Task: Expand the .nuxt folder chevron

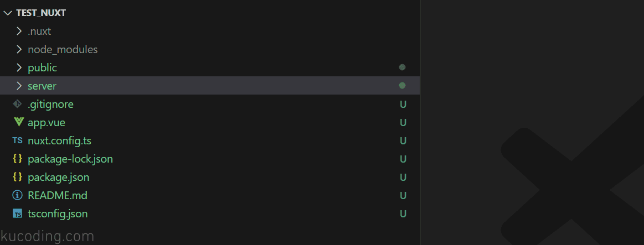Action: pos(18,31)
